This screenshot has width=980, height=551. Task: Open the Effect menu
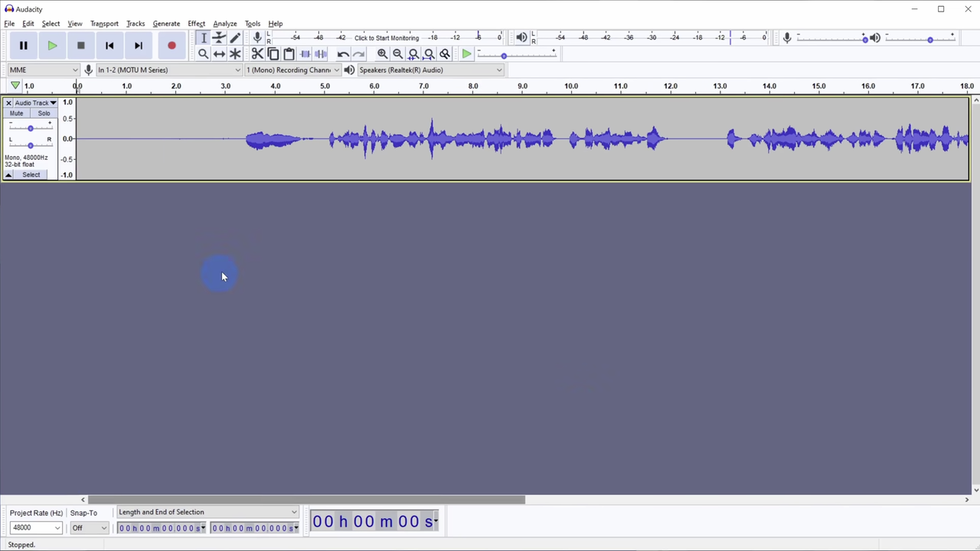pyautogui.click(x=196, y=23)
